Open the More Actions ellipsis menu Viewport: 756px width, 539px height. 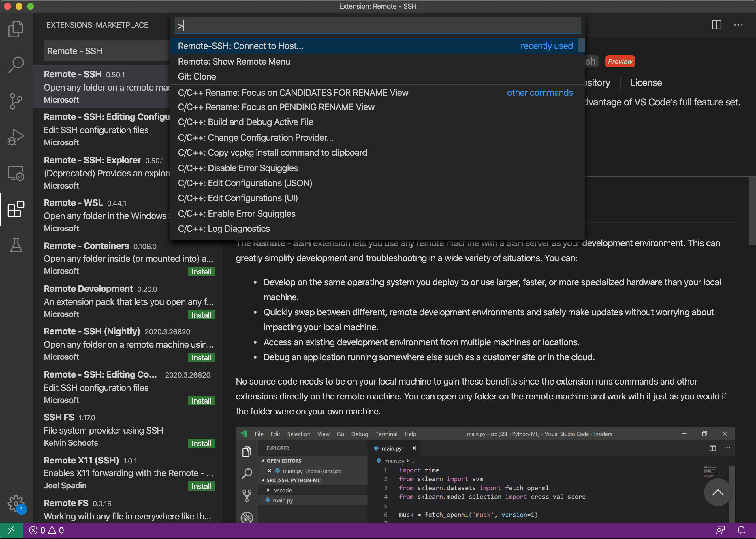[738, 25]
